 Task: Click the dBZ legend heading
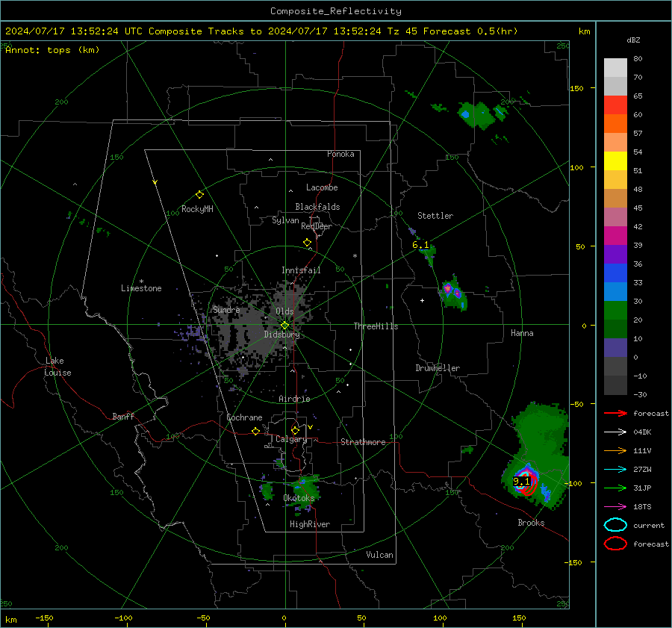pyautogui.click(x=633, y=40)
